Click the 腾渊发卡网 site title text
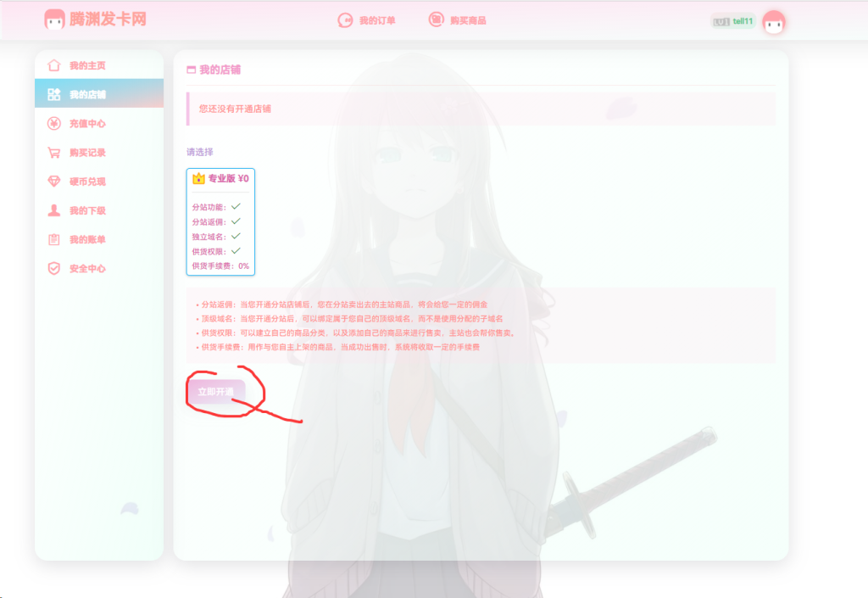The image size is (868, 598). [108, 20]
